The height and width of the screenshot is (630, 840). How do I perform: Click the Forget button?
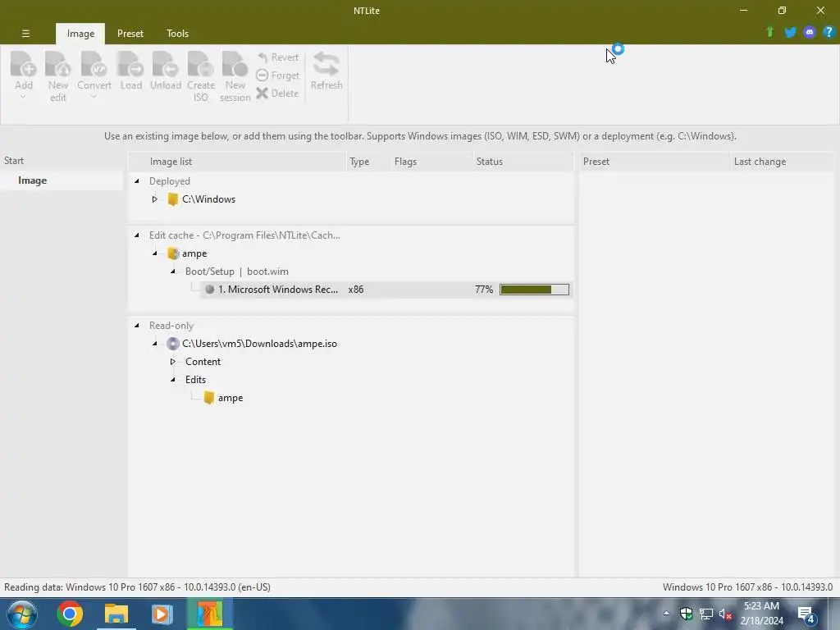pos(277,75)
